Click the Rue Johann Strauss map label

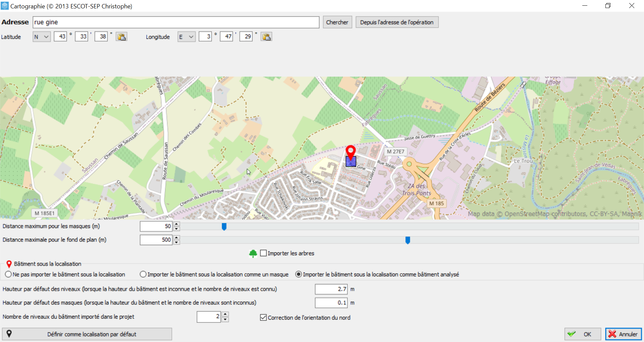[x=307, y=194]
